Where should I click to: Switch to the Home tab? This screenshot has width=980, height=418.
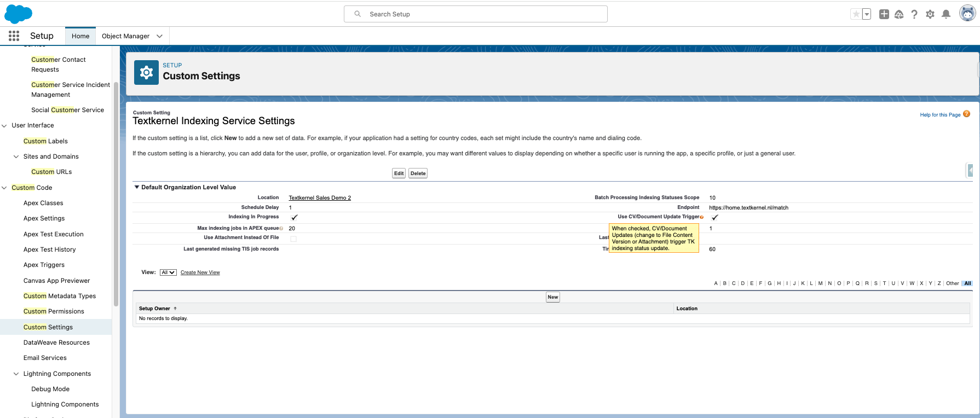80,36
